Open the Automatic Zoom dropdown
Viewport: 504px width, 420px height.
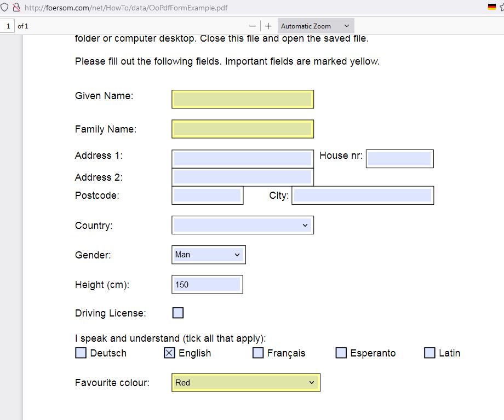316,26
